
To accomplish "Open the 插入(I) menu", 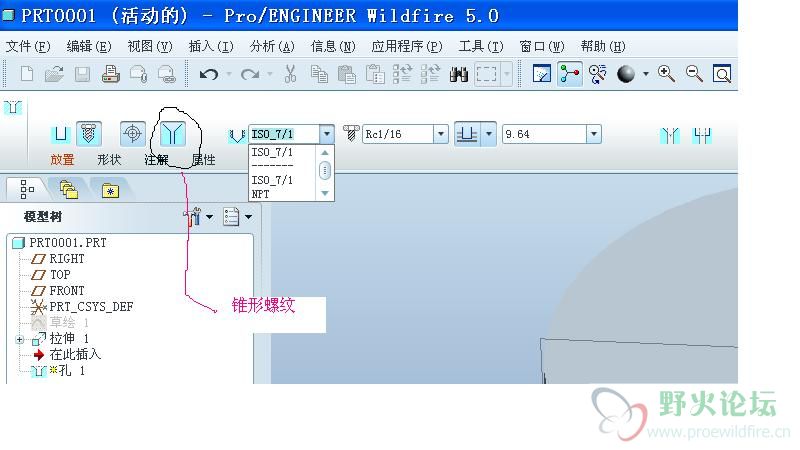I will 211,46.
